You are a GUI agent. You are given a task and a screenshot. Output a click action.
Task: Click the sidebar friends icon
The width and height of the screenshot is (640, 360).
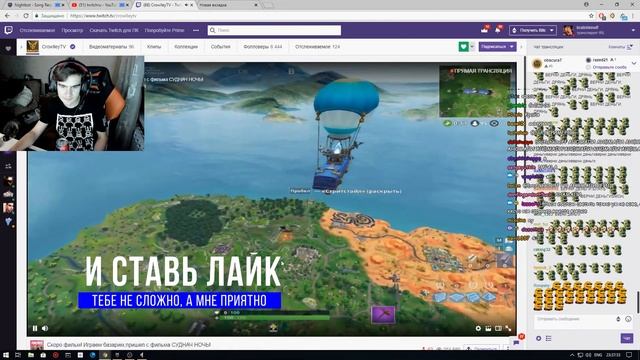(8, 166)
